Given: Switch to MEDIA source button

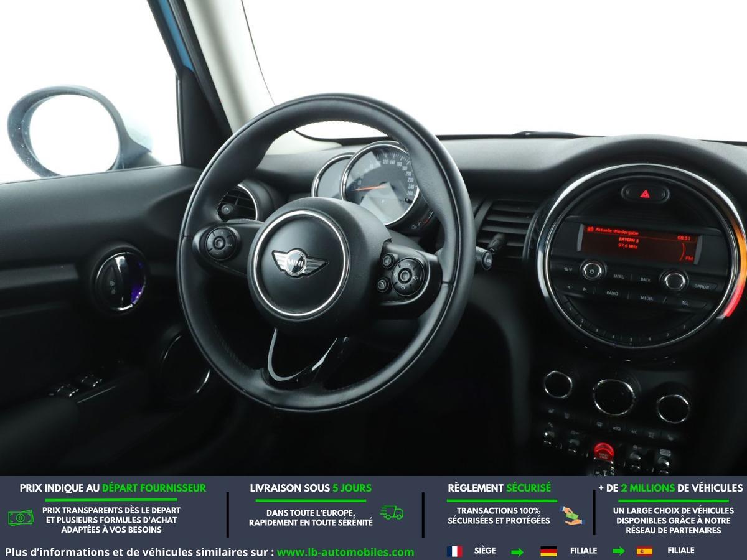Looking at the screenshot, I should point(647,297).
